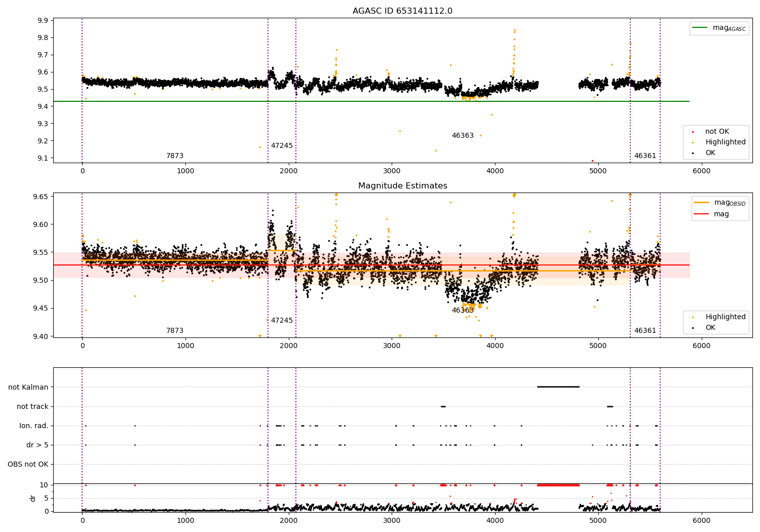This screenshot has width=760, height=532.
Task: Click the 1000 x-tick label under top plot
Action: pyautogui.click(x=185, y=171)
